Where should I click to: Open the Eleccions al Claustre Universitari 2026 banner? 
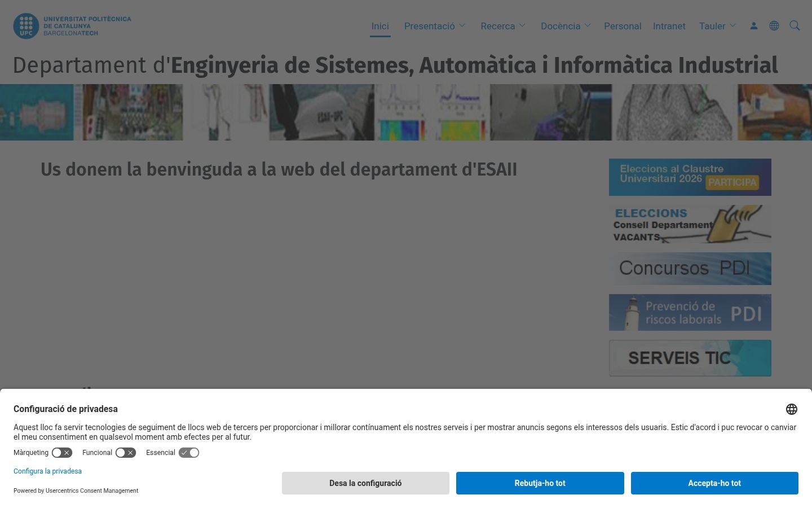tap(690, 177)
